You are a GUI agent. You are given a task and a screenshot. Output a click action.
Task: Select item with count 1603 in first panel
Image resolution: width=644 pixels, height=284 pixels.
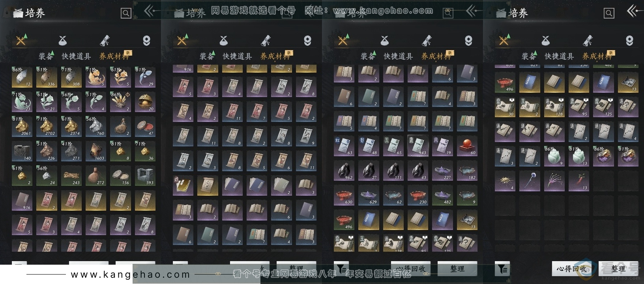(96, 151)
